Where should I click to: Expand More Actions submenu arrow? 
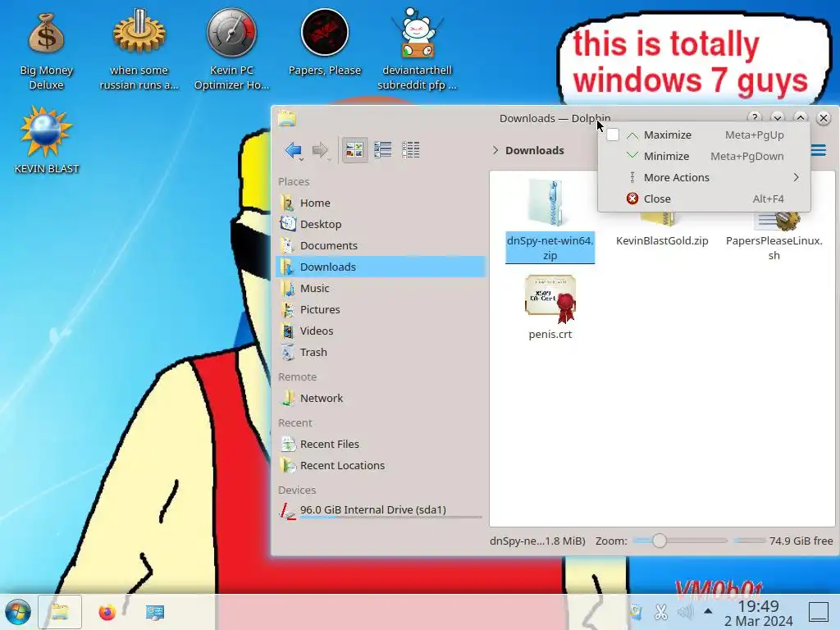coord(796,177)
